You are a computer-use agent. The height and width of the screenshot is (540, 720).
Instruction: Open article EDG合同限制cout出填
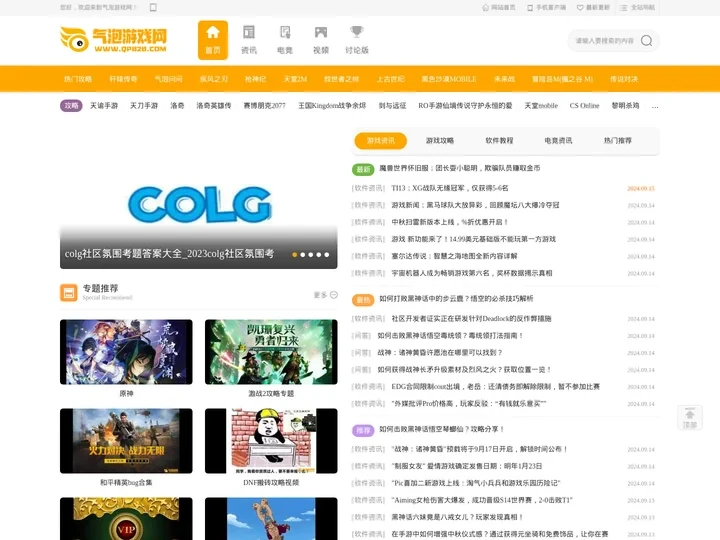tap(495, 387)
